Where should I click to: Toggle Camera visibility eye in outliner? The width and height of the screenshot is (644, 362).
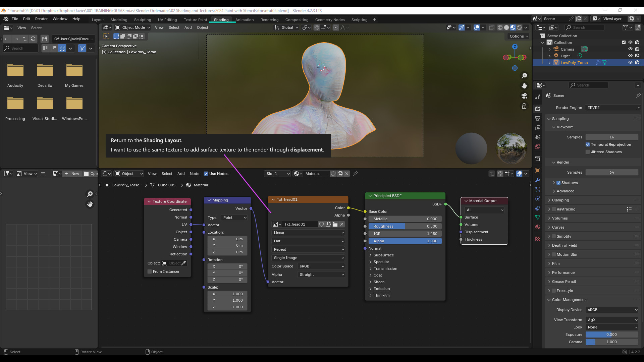630,49
